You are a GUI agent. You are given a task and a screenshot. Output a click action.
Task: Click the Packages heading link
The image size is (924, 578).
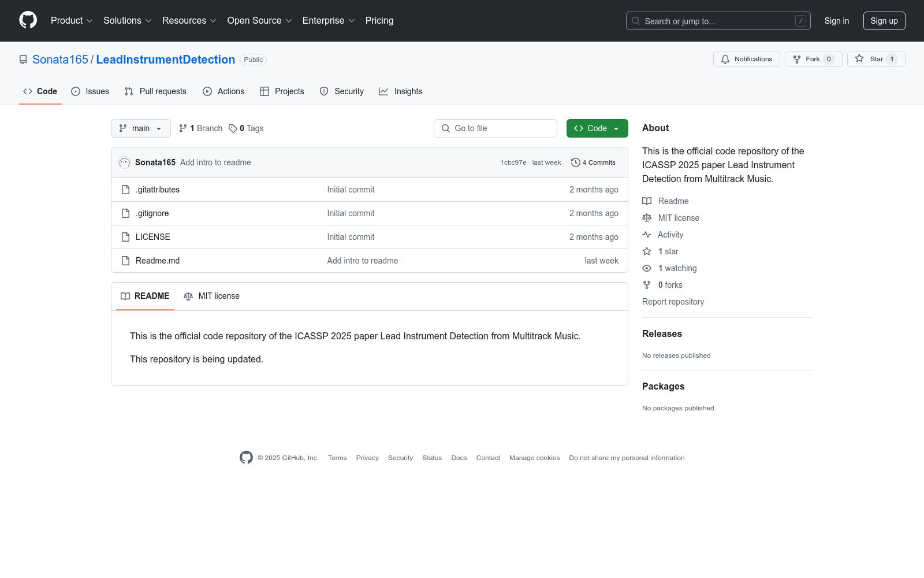click(x=664, y=387)
